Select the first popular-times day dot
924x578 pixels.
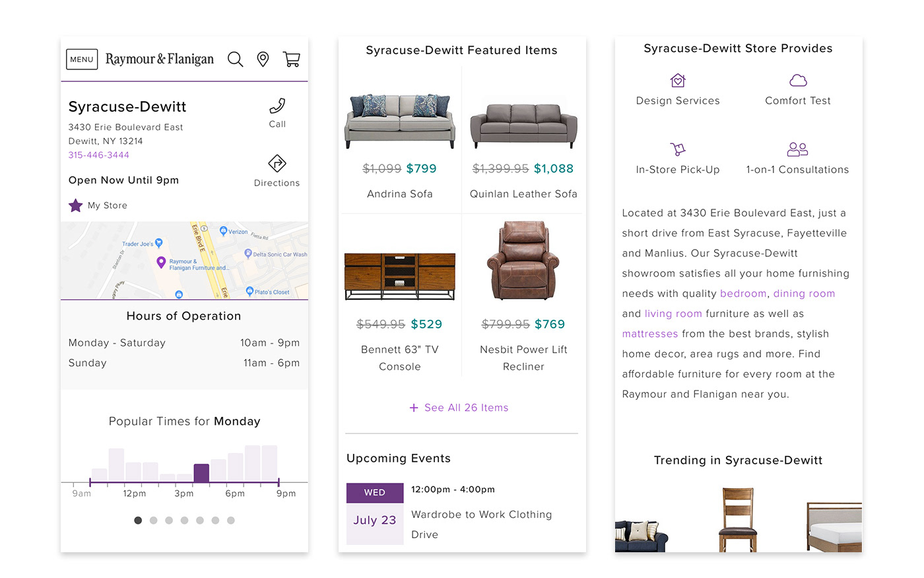coord(138,521)
